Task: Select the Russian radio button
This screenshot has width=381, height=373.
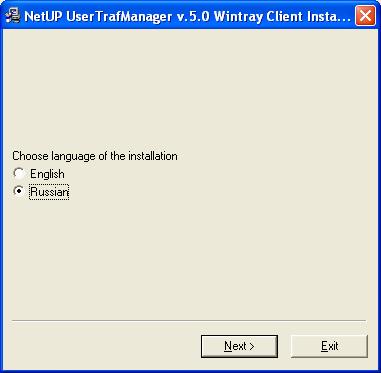Action: tap(18, 192)
